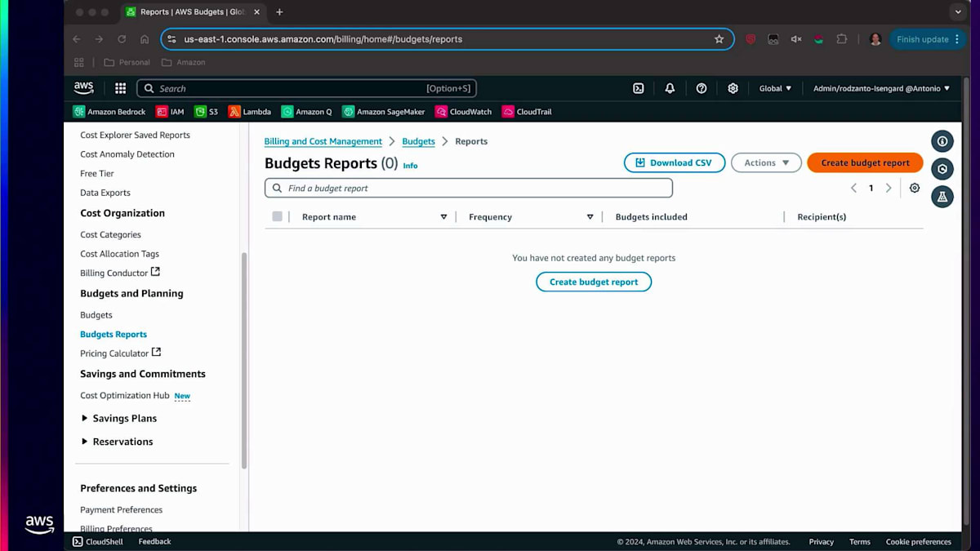Open the AWS services grid menu
This screenshot has width=980, height=551.
[120, 88]
